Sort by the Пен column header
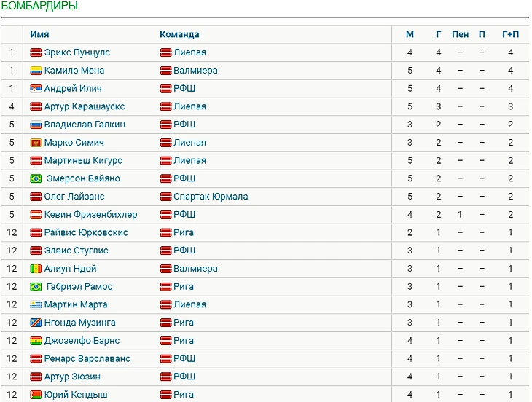This screenshot has width=532, height=402. click(x=460, y=34)
